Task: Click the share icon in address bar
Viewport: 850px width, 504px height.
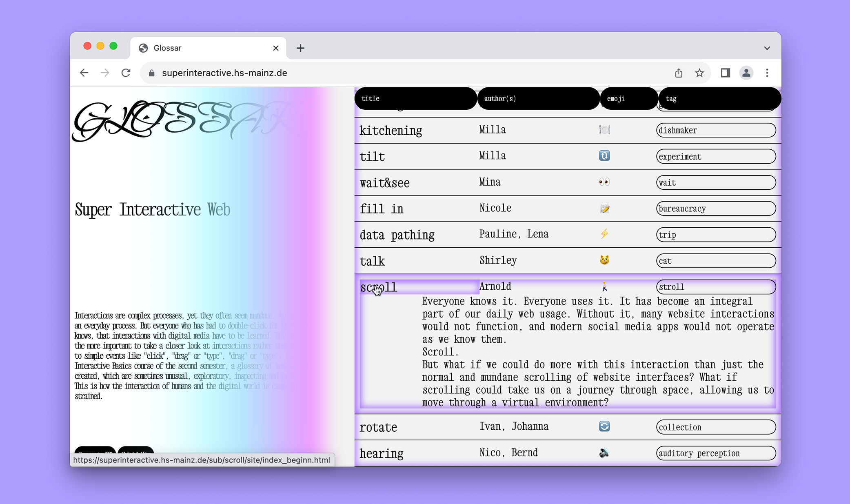Action: coord(678,73)
